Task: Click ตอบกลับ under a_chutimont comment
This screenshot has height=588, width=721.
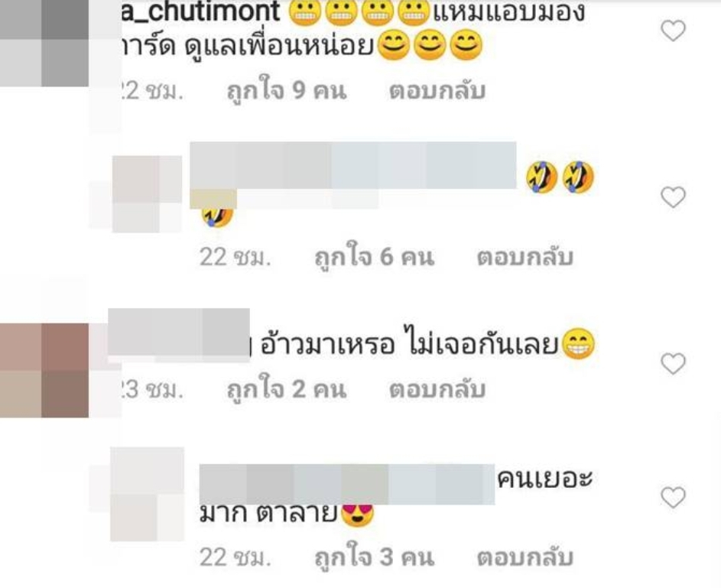Action: point(437,91)
